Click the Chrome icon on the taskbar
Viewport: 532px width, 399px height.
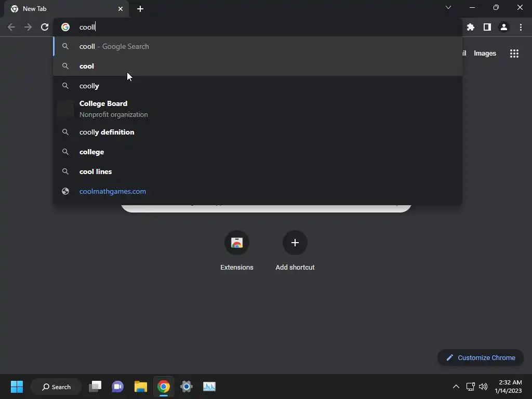pos(164,387)
